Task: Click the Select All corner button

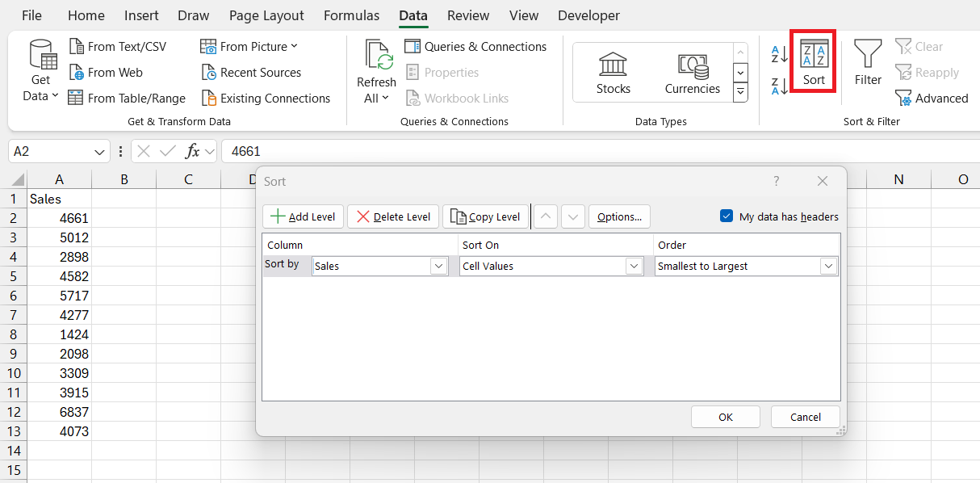Action: (x=13, y=179)
